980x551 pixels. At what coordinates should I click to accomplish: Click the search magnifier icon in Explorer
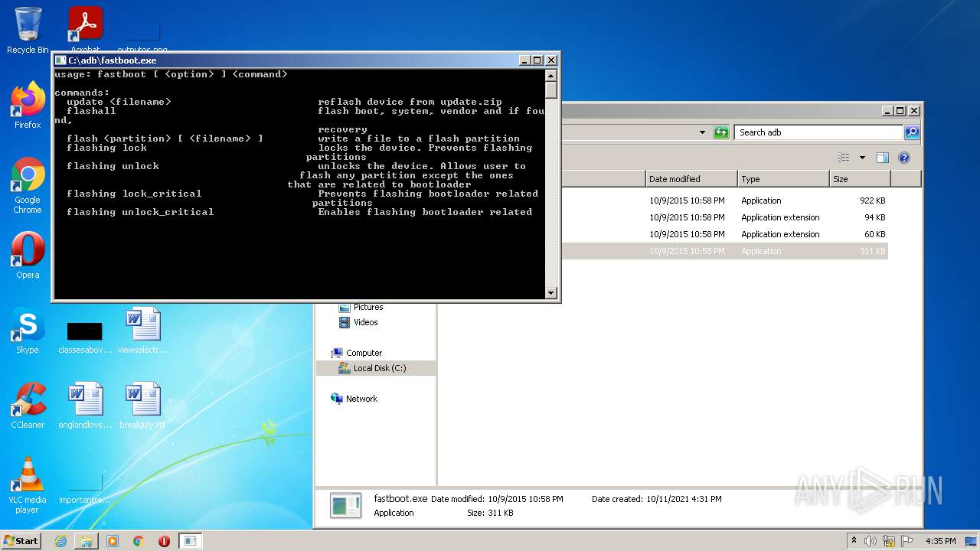911,132
